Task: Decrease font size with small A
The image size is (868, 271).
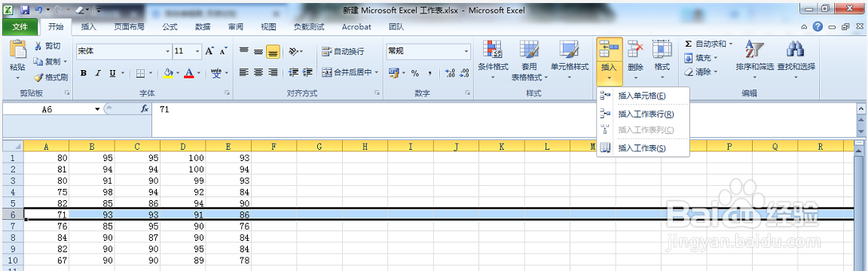Action: click(223, 51)
